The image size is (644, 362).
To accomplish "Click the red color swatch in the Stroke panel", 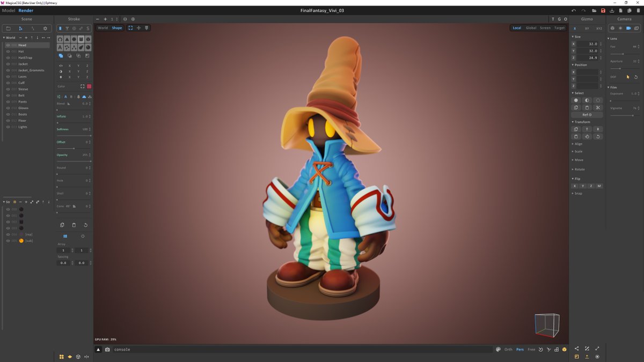I will tap(89, 86).
